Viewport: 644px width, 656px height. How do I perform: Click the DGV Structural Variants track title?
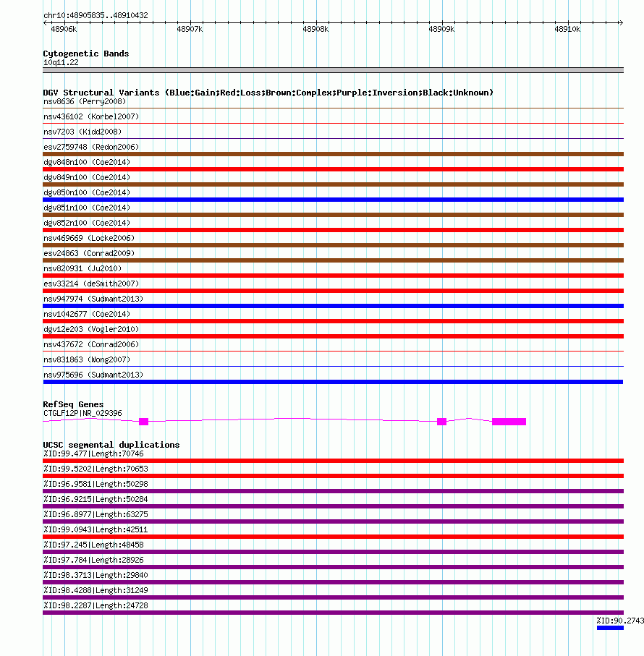coord(268,93)
